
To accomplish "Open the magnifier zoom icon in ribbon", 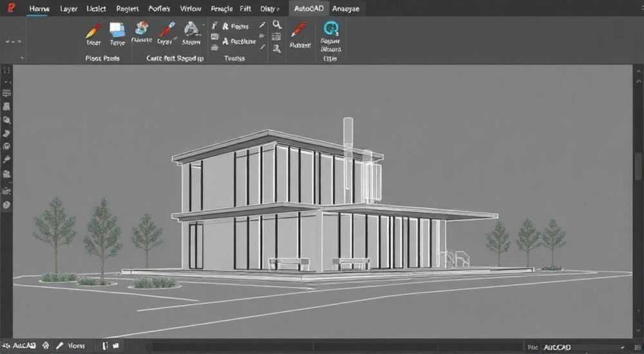I will (277, 24).
